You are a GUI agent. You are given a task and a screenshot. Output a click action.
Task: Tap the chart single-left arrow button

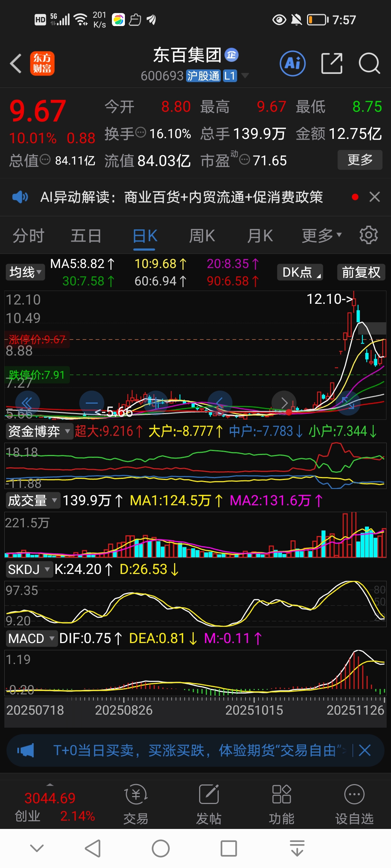(x=220, y=403)
